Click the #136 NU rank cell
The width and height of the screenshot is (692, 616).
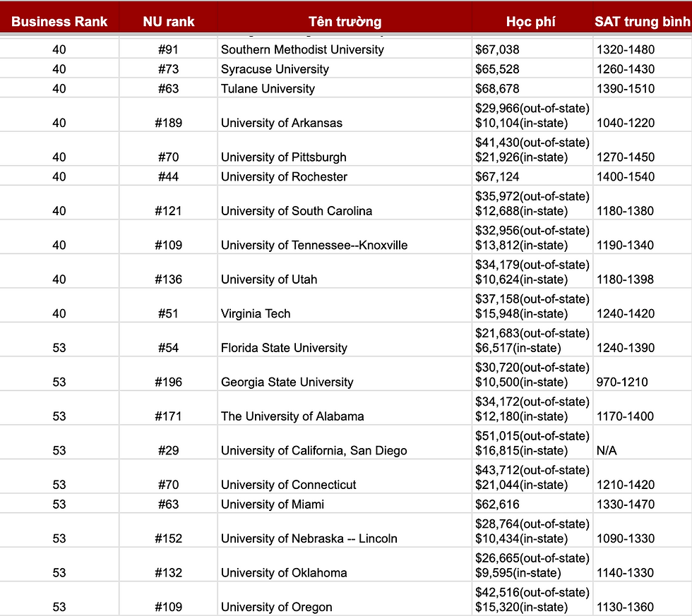click(x=168, y=271)
